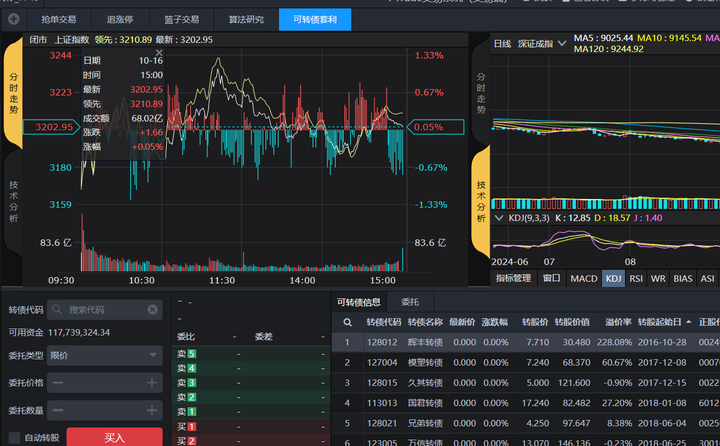Switch left chart to 技术分析 side tab
This screenshot has height=446, width=720.
[14, 202]
